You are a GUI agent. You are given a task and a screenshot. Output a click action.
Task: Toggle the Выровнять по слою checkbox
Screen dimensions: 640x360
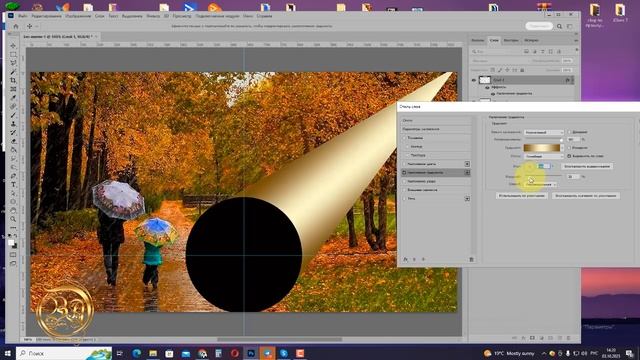(569, 156)
